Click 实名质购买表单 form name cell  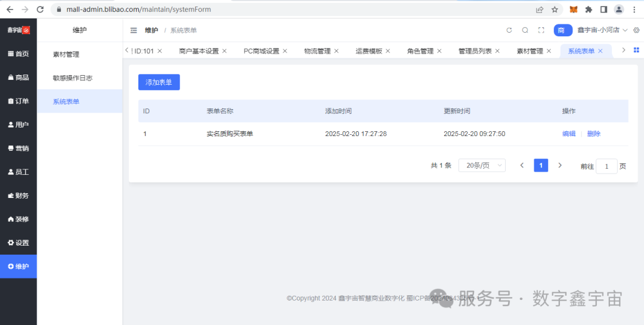click(x=230, y=134)
